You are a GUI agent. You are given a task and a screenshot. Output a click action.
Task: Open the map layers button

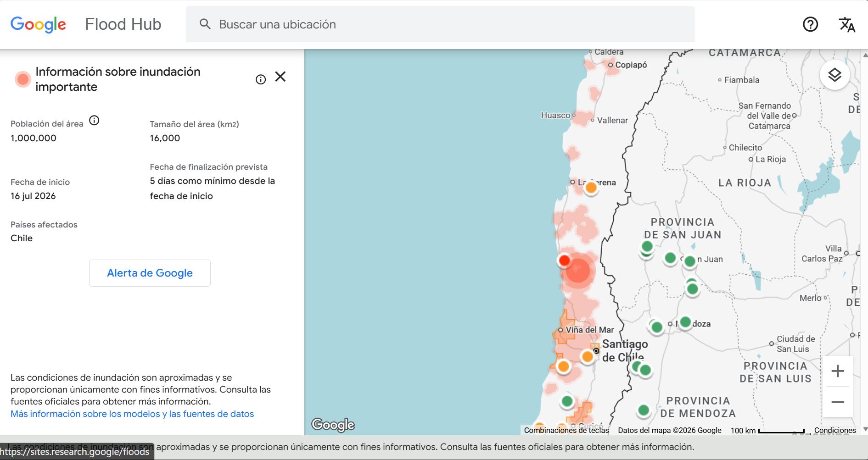[x=834, y=75]
